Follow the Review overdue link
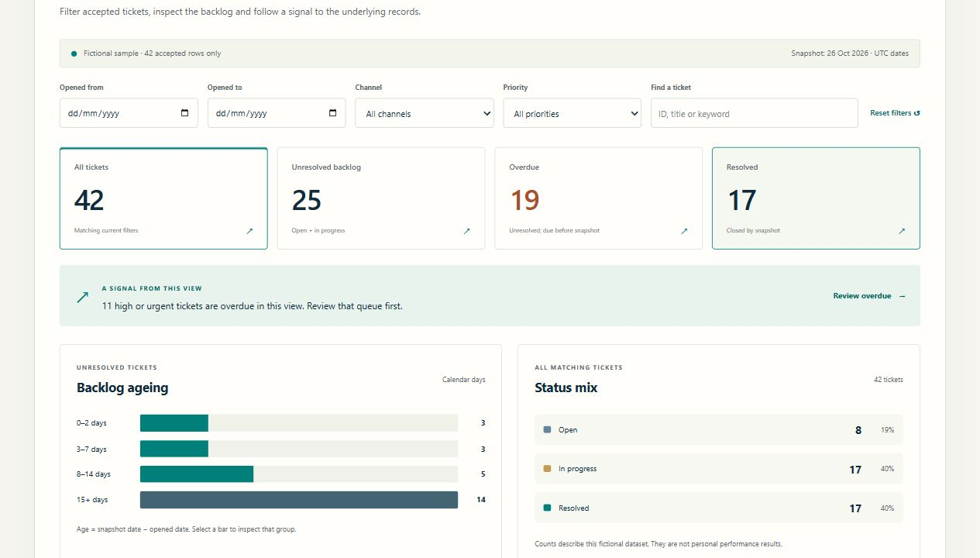980x558 pixels. pos(869,296)
